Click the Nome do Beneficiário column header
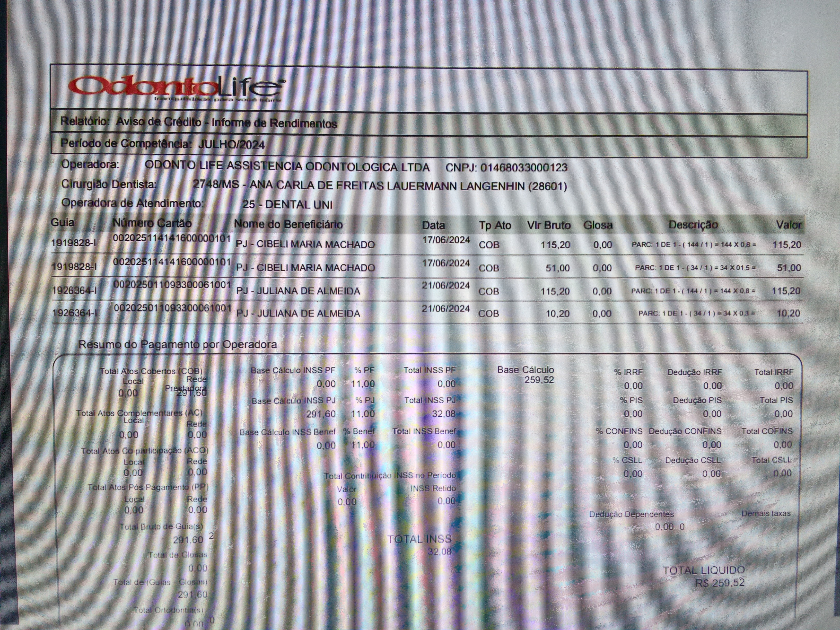The height and width of the screenshot is (630, 840). [288, 224]
